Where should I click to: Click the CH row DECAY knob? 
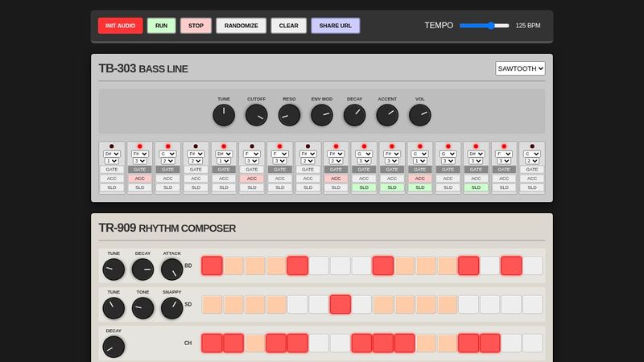coord(114,347)
